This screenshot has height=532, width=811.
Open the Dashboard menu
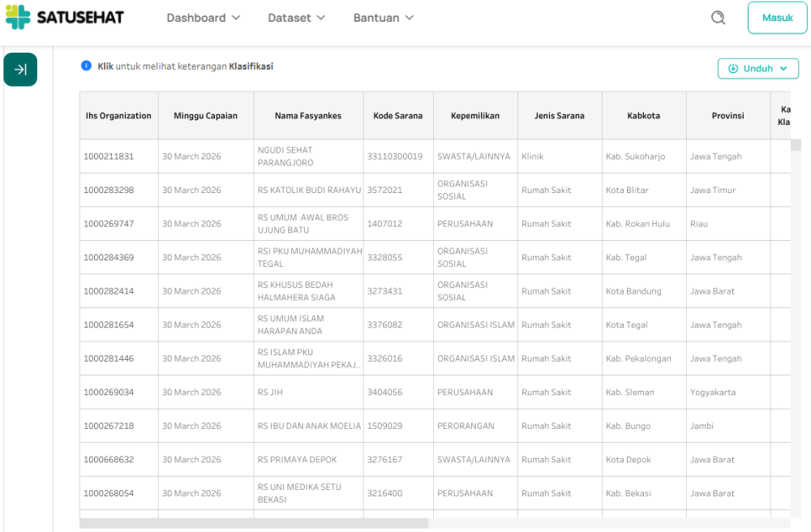(x=203, y=18)
